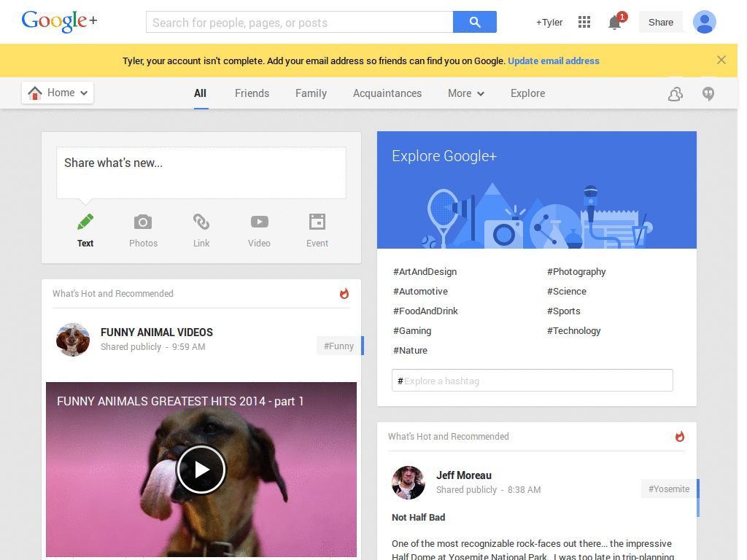Open the #ArtAndDesign hashtag
Viewport: 747px width, 560px height.
[x=425, y=272]
